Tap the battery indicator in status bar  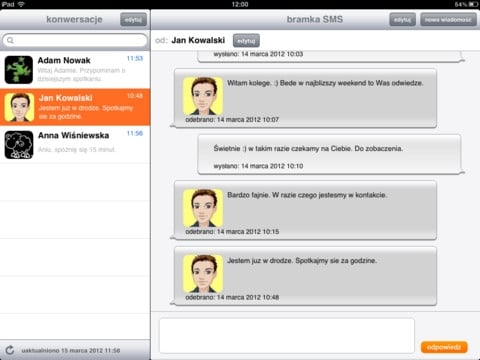click(474, 4)
